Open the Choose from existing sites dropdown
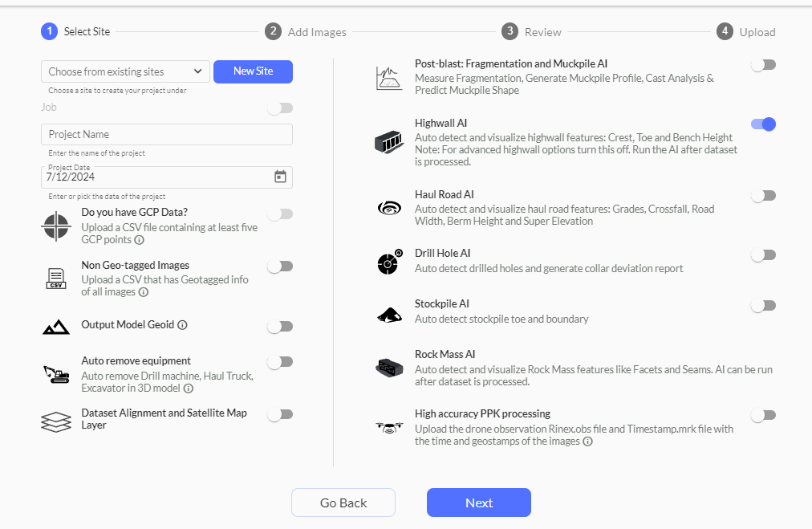This screenshot has height=529, width=812. [125, 71]
